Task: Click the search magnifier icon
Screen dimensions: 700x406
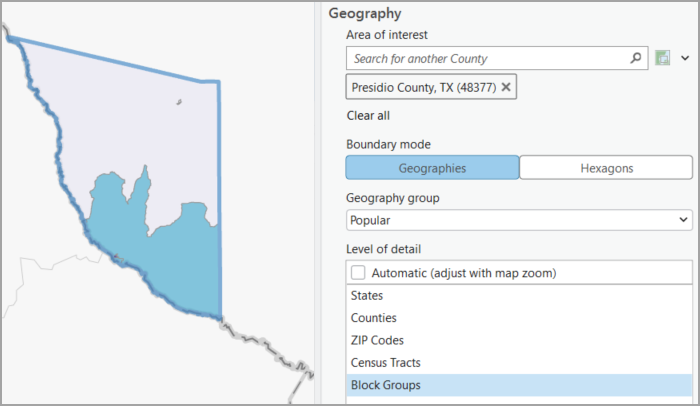Action: coord(636,58)
